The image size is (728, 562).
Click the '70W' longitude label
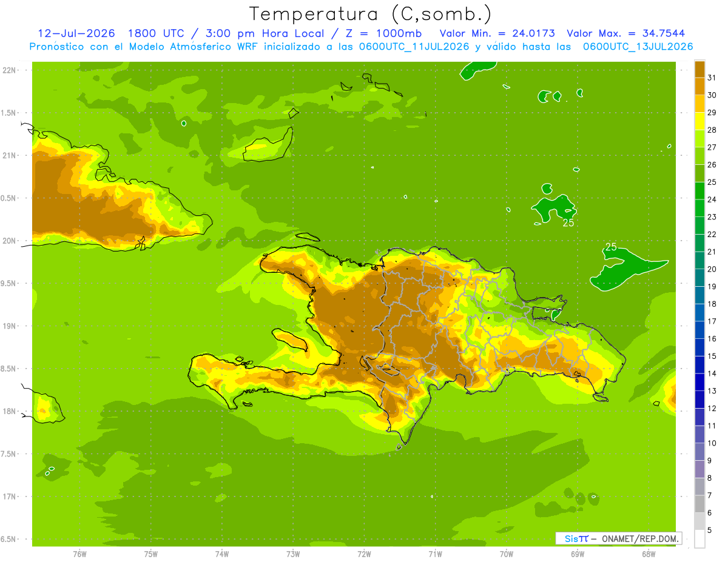pos(507,554)
